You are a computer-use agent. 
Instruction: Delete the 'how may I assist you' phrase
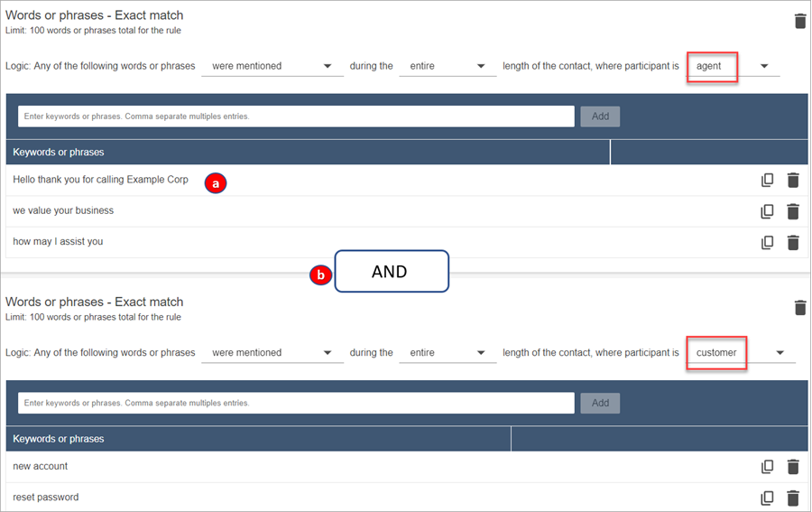coord(793,242)
